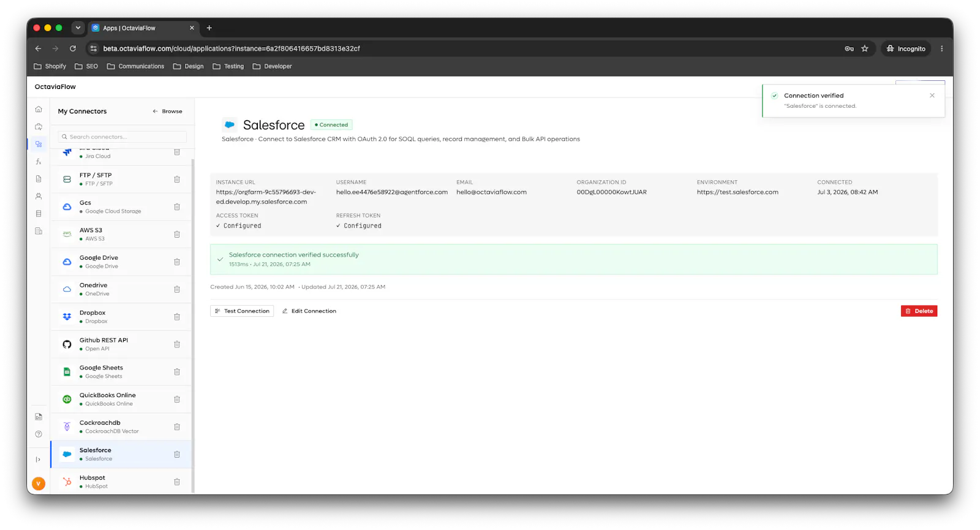Delete the Google Drive connector trash icon

tap(177, 262)
